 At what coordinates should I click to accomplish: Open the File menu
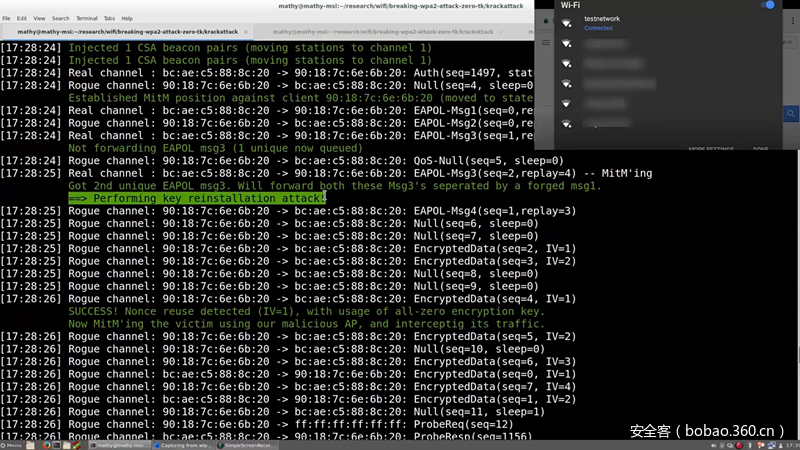(x=6, y=18)
